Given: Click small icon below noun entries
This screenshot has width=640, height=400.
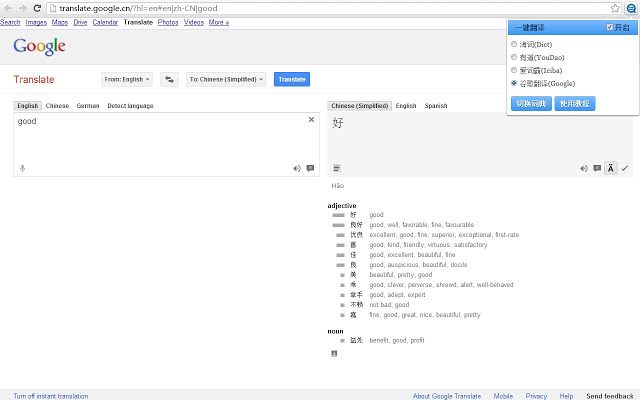Looking at the screenshot, I should (x=334, y=353).
